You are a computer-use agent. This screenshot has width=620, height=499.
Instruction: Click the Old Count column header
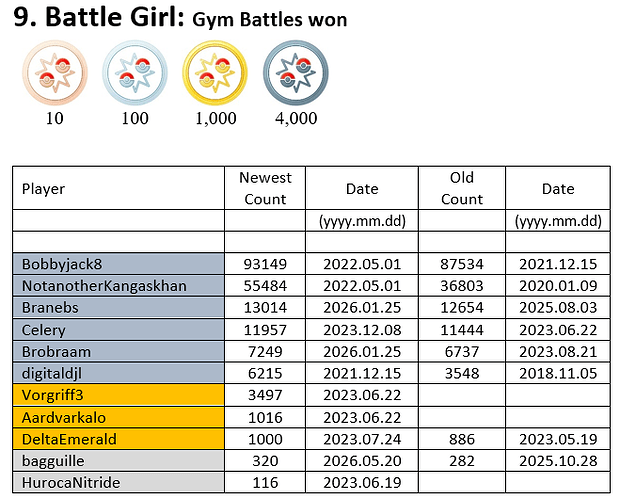[x=462, y=188]
